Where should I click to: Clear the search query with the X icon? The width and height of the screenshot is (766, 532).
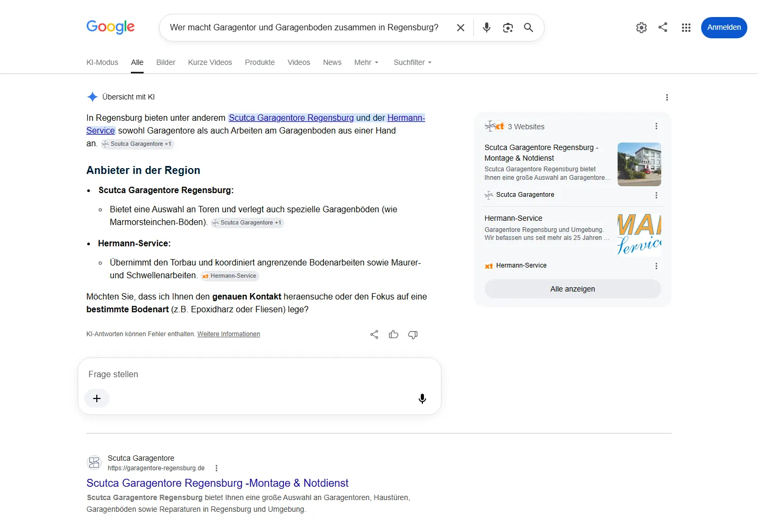coord(461,28)
